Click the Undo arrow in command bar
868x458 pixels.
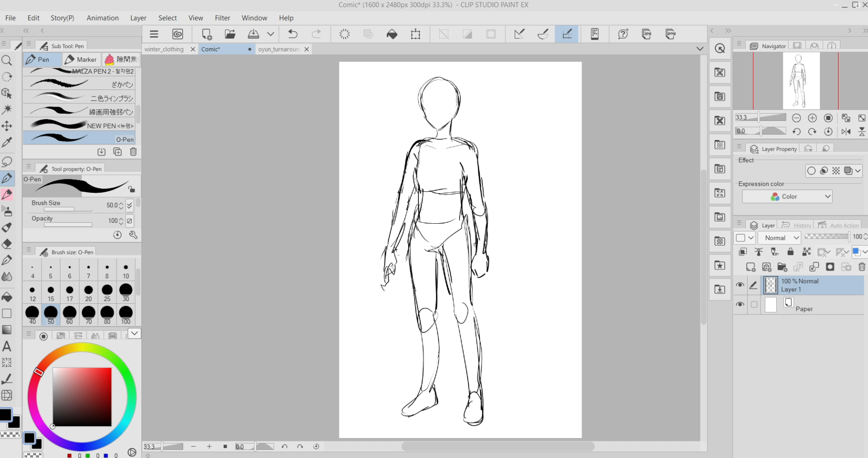tap(293, 34)
